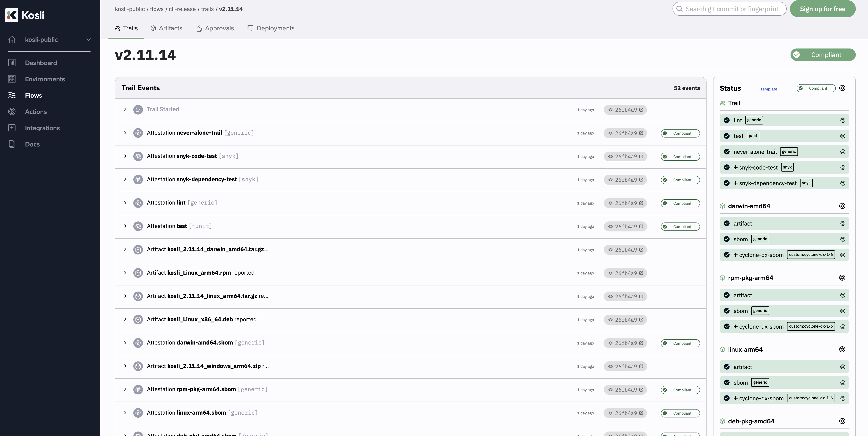
Task: Click the target icon next to deb-pkg-amd64 heading
Action: (x=842, y=421)
